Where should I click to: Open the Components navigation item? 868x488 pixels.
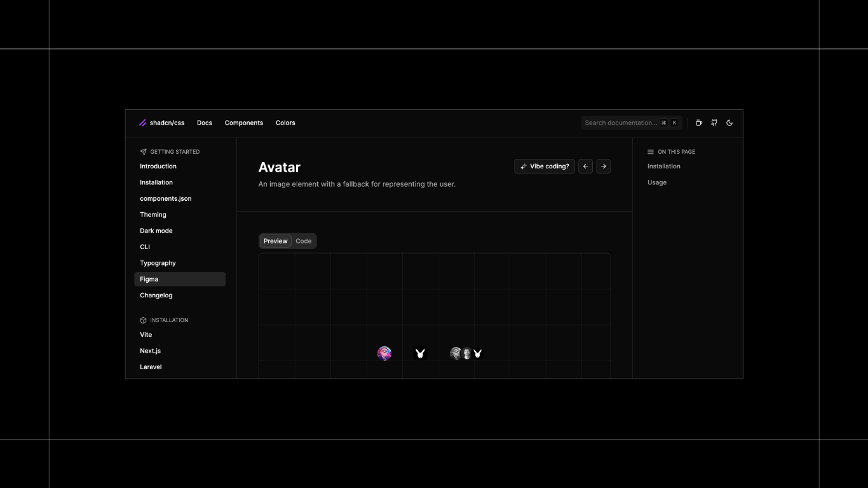[x=244, y=123]
